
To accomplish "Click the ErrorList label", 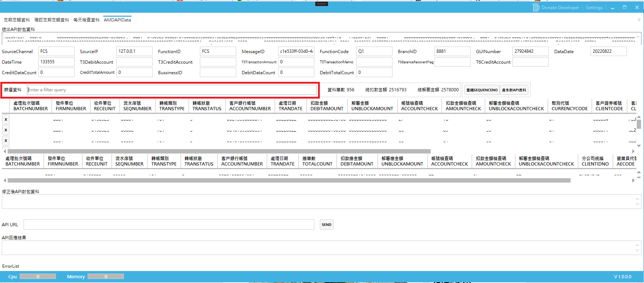I will click(11, 266).
